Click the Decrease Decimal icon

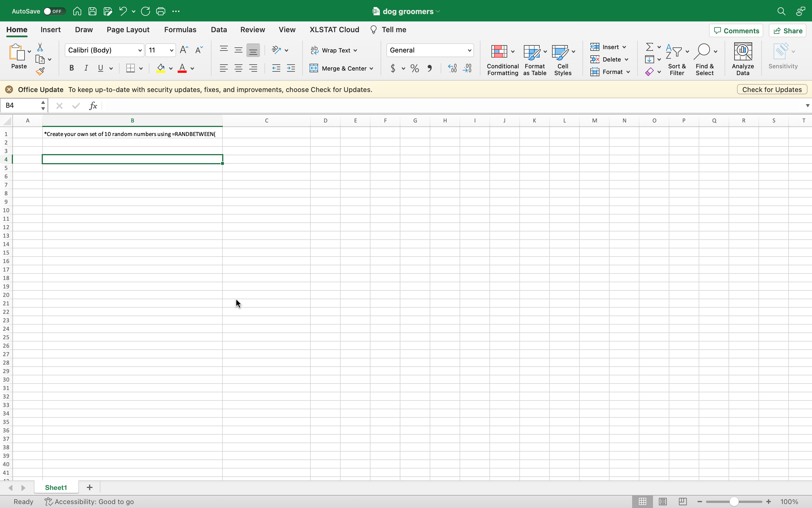pyautogui.click(x=467, y=69)
